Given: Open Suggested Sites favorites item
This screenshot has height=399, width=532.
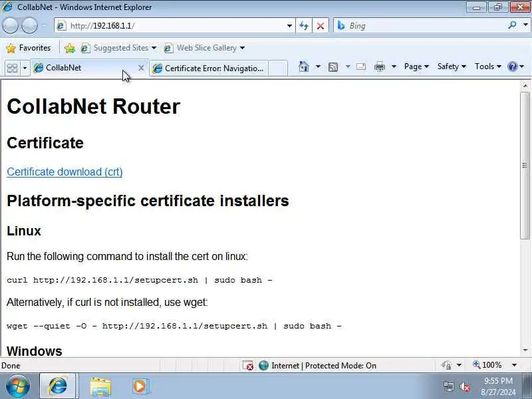Looking at the screenshot, I should coord(118,48).
